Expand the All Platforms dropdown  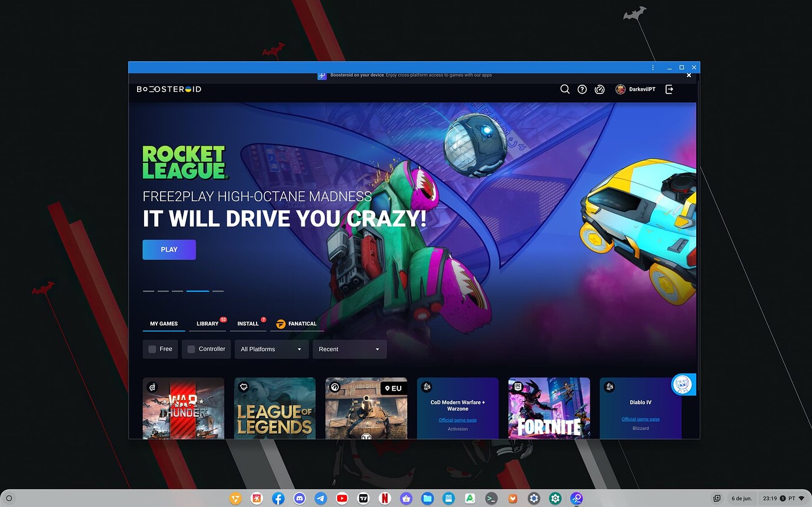click(x=271, y=349)
